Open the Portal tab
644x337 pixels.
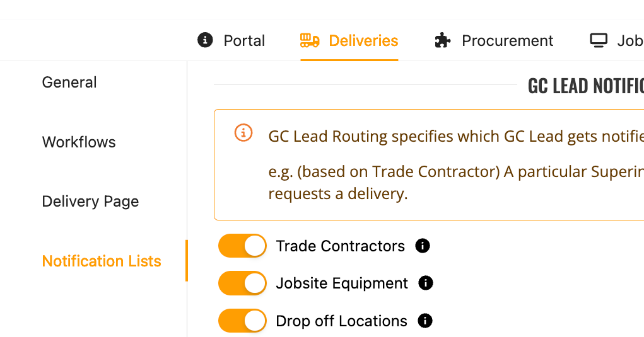(x=244, y=41)
